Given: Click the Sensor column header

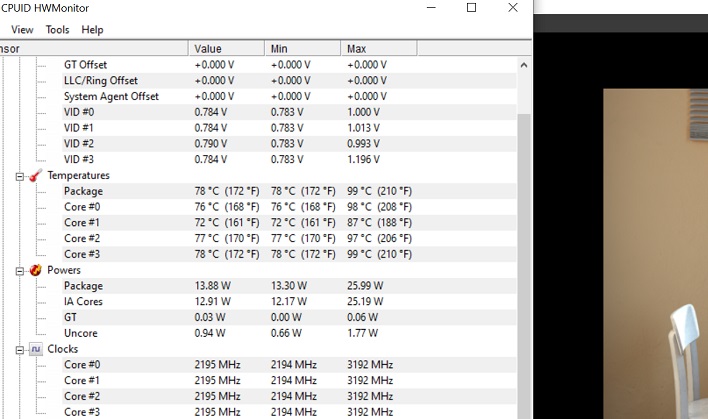Looking at the screenshot, I should click(94, 49).
